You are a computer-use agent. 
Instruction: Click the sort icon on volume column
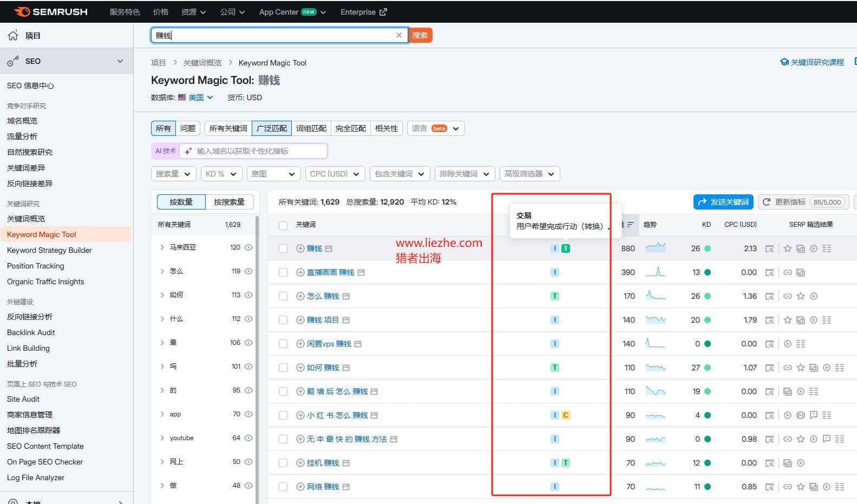[630, 225]
